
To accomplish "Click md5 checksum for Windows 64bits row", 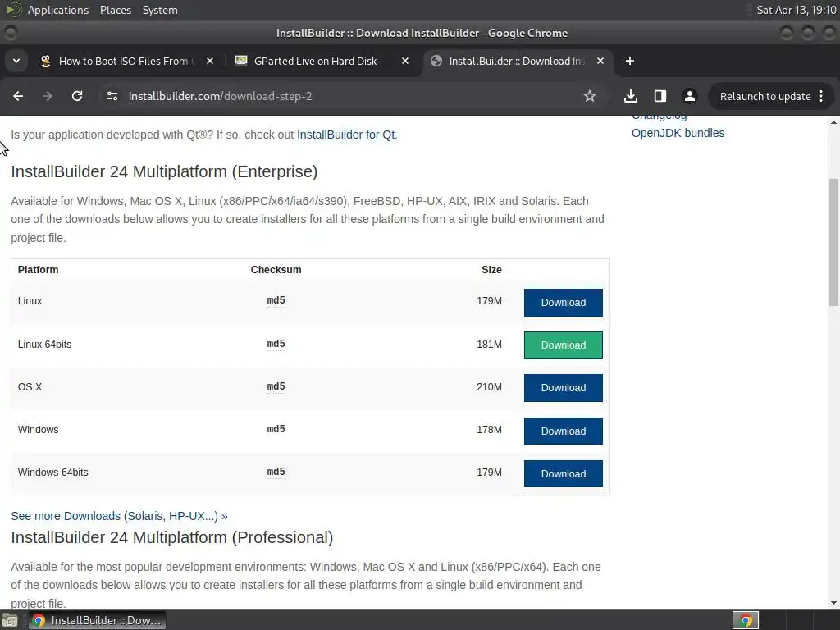I will 276,472.
